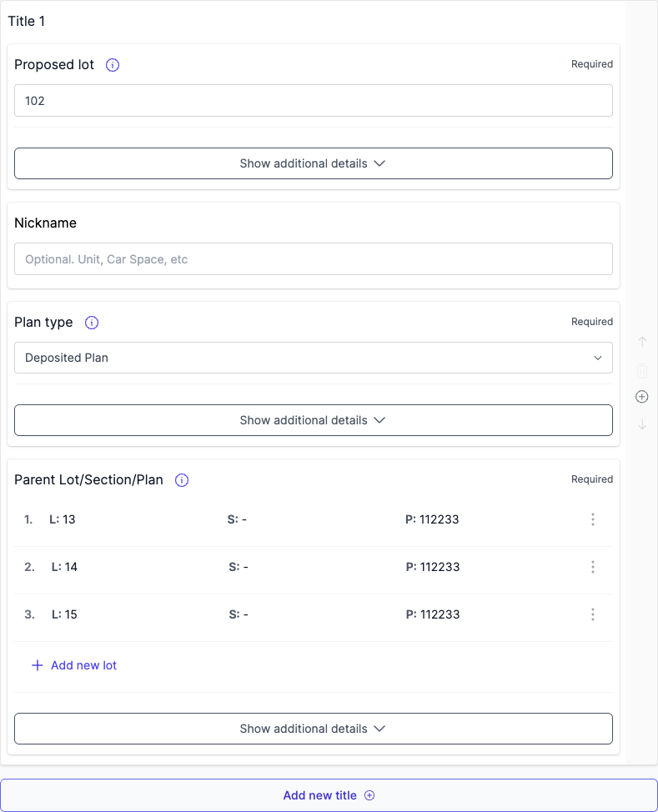The height and width of the screenshot is (812, 658).
Task: Expand additional details under Plan type
Action: (x=313, y=420)
